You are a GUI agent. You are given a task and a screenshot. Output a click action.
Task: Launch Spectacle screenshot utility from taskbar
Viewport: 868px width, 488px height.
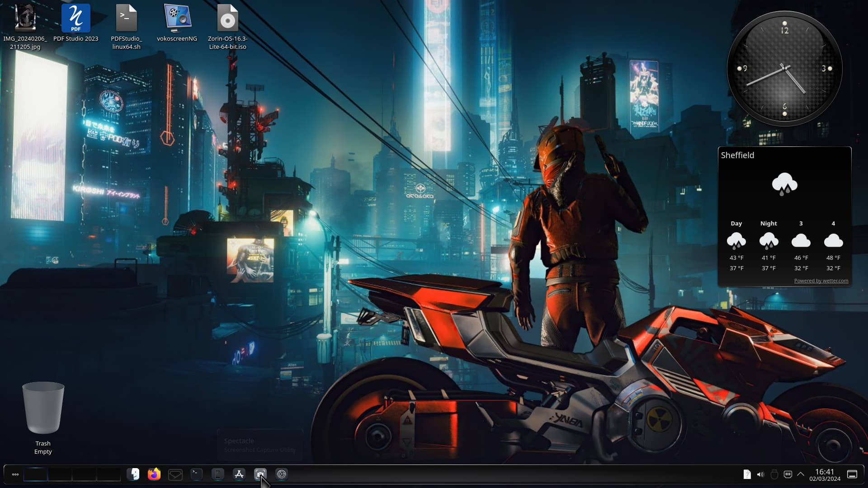click(260, 474)
